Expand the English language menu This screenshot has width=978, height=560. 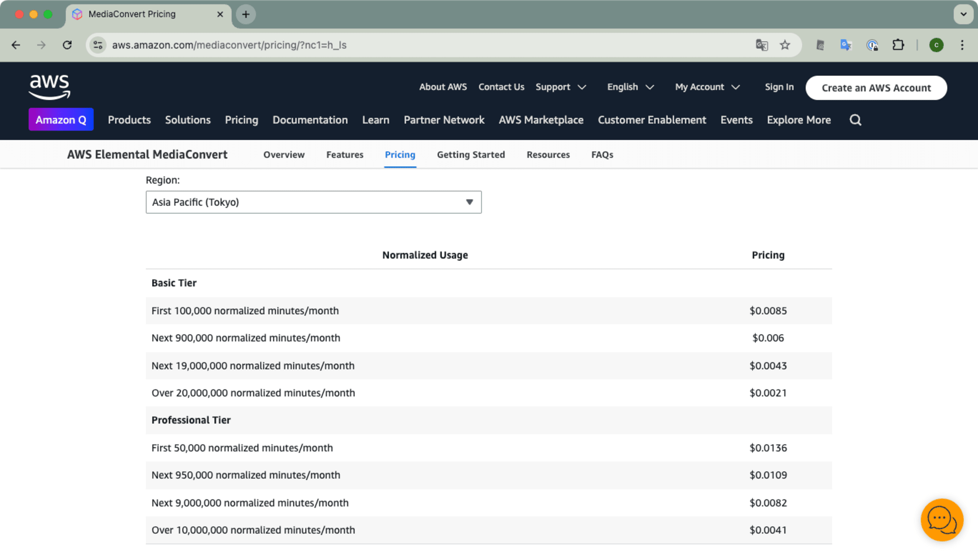point(630,87)
